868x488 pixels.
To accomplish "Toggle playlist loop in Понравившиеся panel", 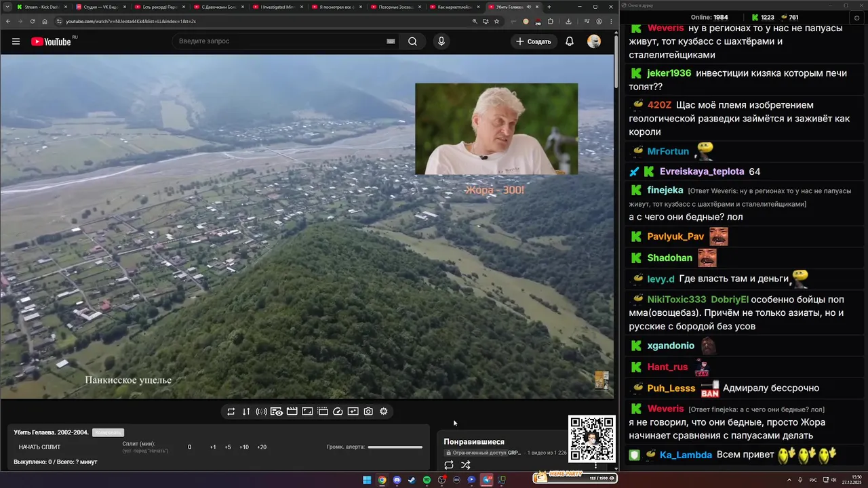I will coord(449,465).
